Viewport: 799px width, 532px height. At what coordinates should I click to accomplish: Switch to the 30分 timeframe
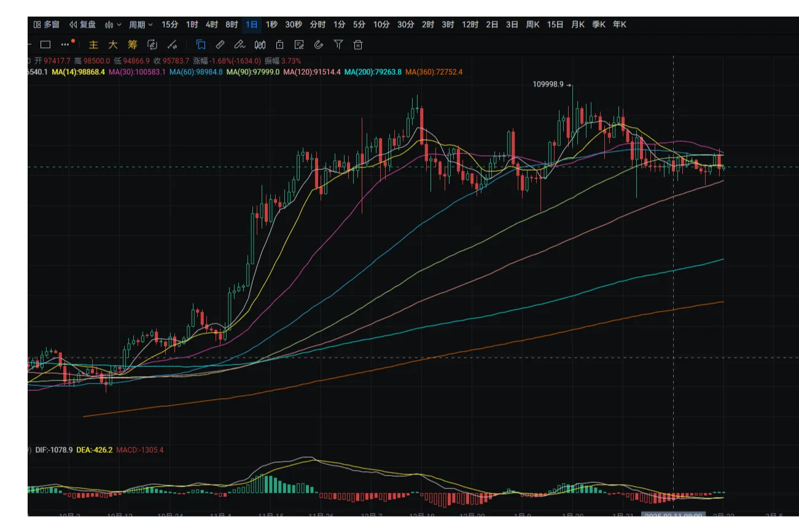[405, 25]
